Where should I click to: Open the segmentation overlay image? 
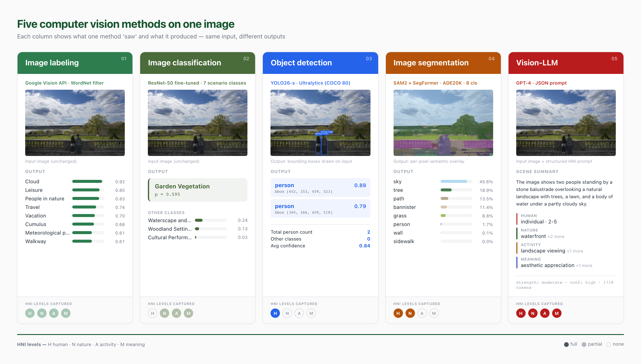(x=443, y=123)
